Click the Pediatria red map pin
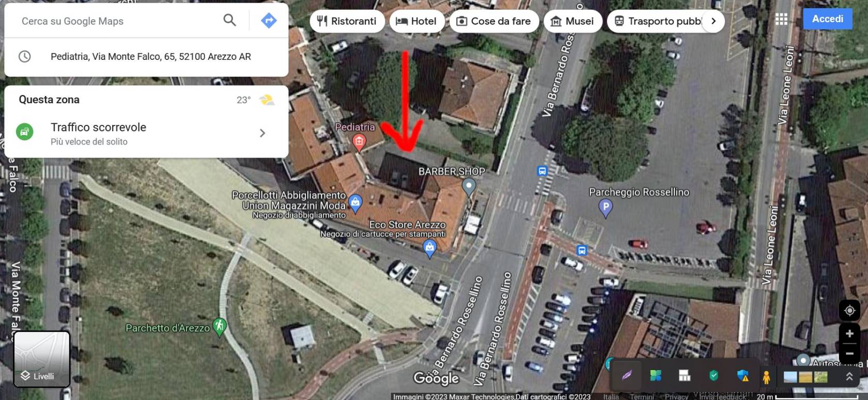 click(359, 142)
